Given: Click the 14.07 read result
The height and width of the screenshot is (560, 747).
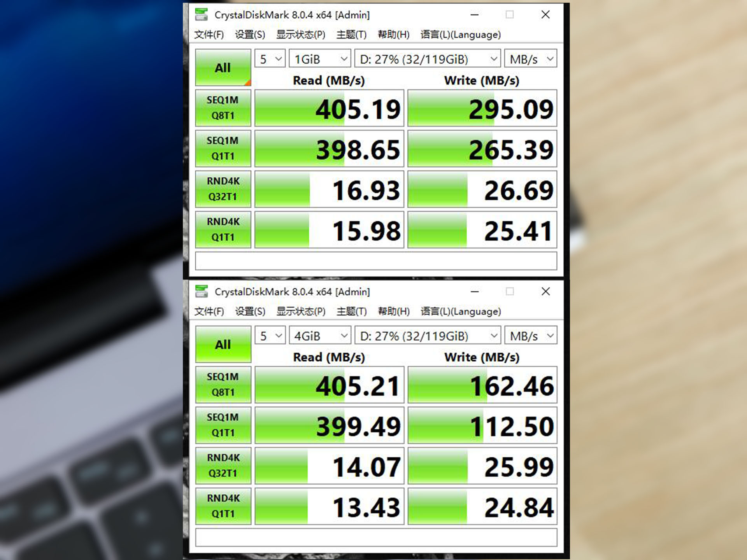Looking at the screenshot, I should pyautogui.click(x=330, y=466).
